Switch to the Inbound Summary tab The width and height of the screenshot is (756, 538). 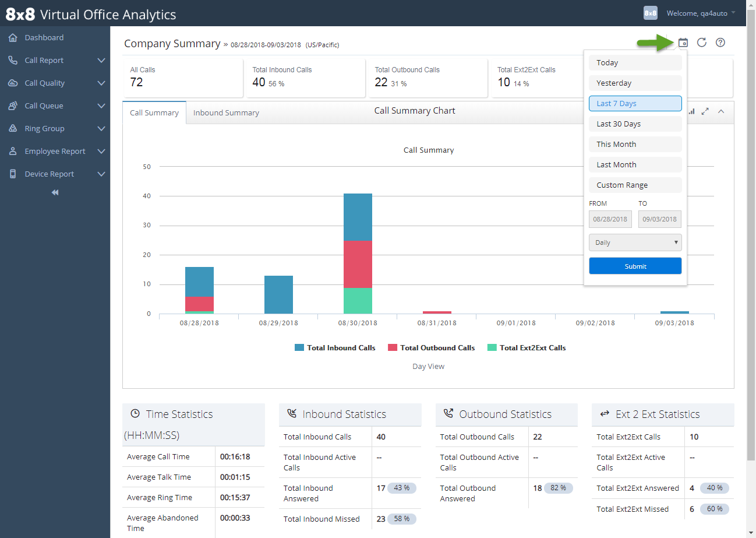pyautogui.click(x=226, y=112)
